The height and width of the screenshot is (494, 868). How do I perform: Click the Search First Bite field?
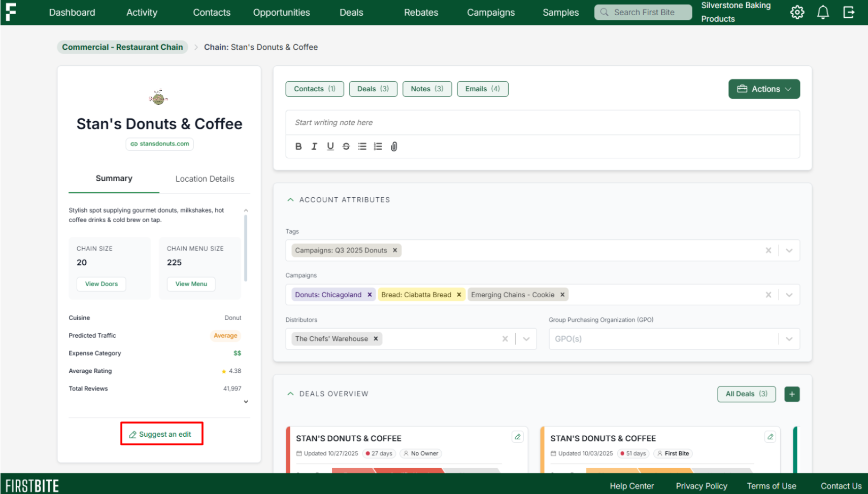643,12
